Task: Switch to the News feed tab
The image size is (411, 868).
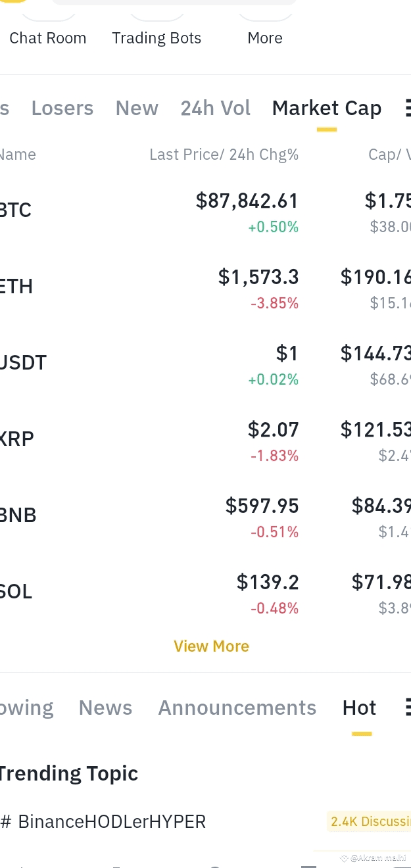Action: point(105,708)
